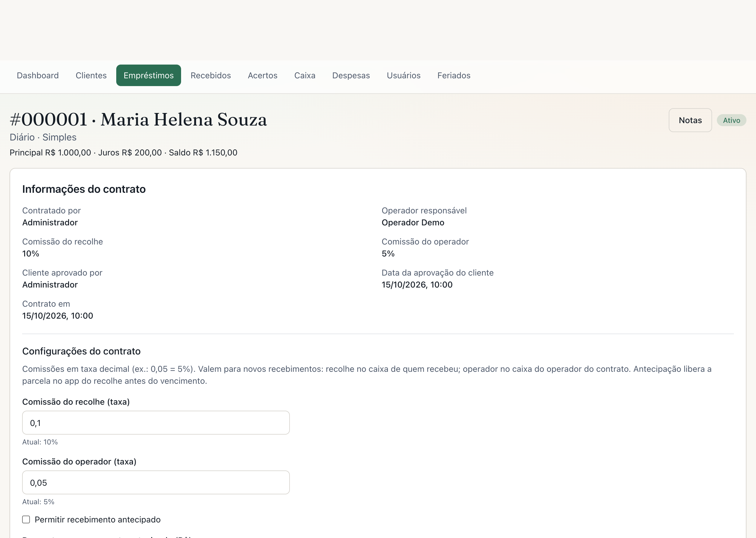Go to the Despesas tab

click(351, 75)
